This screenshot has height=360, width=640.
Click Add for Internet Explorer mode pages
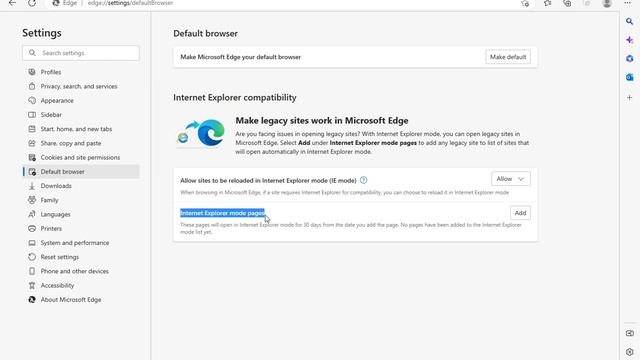[520, 213]
